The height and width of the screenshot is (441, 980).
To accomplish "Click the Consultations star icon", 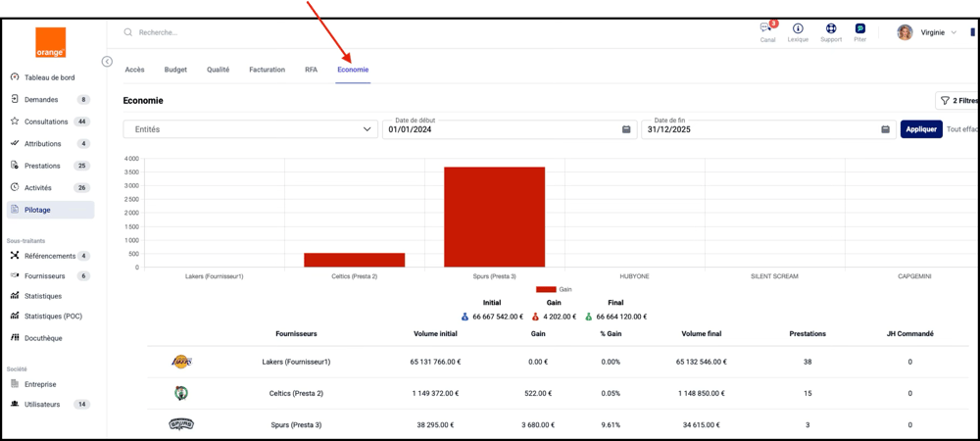I will tap(15, 122).
